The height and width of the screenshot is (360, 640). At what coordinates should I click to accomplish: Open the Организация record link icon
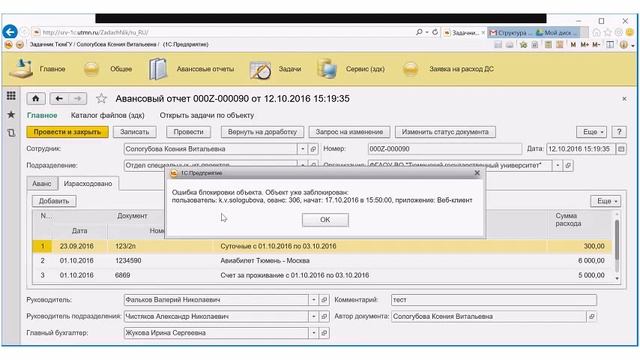click(x=568, y=165)
